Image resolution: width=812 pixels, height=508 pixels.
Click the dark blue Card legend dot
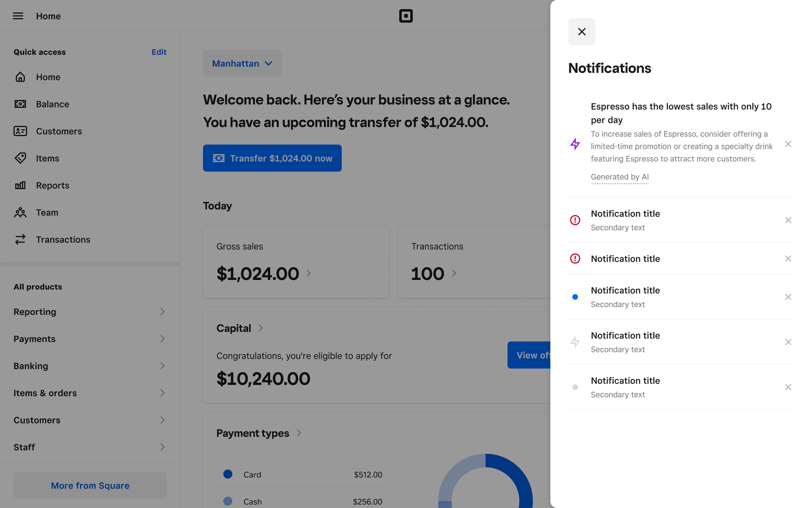[x=228, y=474]
